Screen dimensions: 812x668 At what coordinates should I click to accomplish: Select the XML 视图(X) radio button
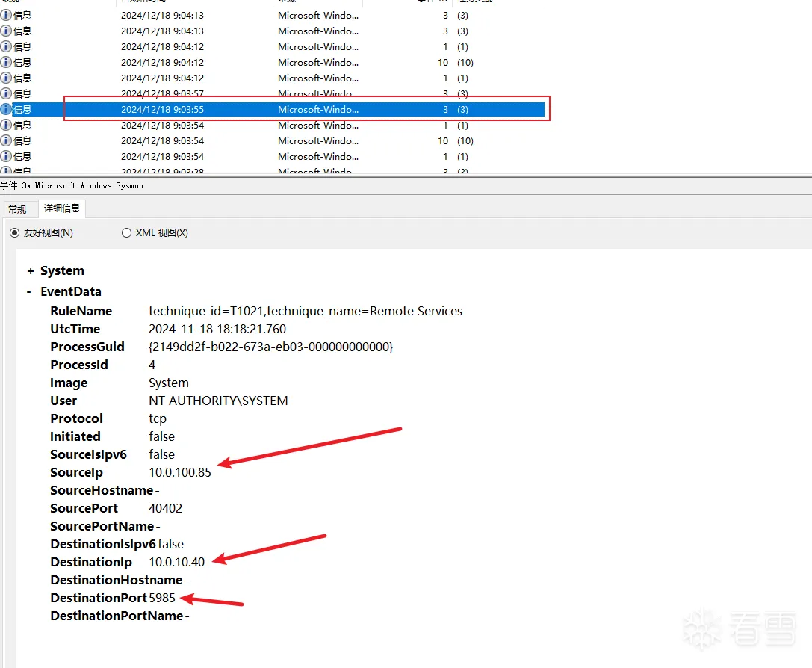(x=126, y=233)
